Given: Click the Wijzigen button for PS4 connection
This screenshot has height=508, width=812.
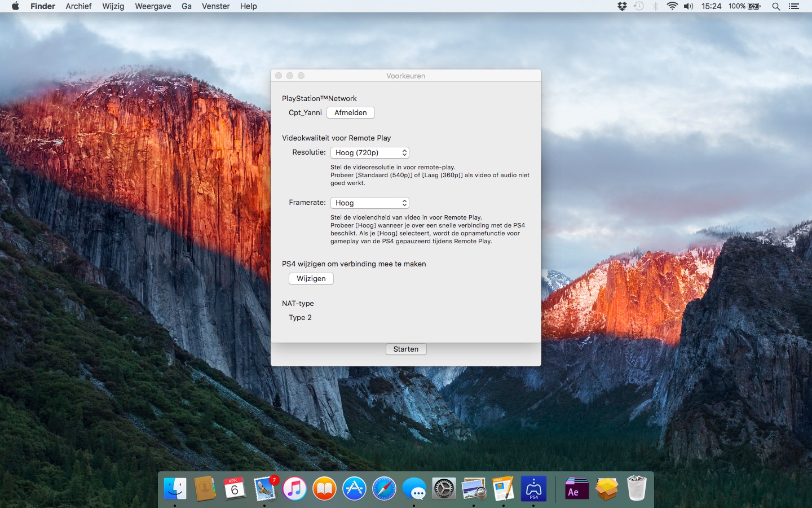Looking at the screenshot, I should click(x=311, y=278).
